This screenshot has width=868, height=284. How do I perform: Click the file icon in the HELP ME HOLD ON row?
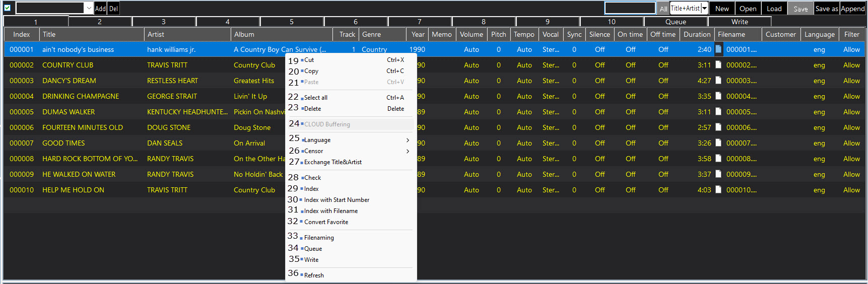(718, 190)
